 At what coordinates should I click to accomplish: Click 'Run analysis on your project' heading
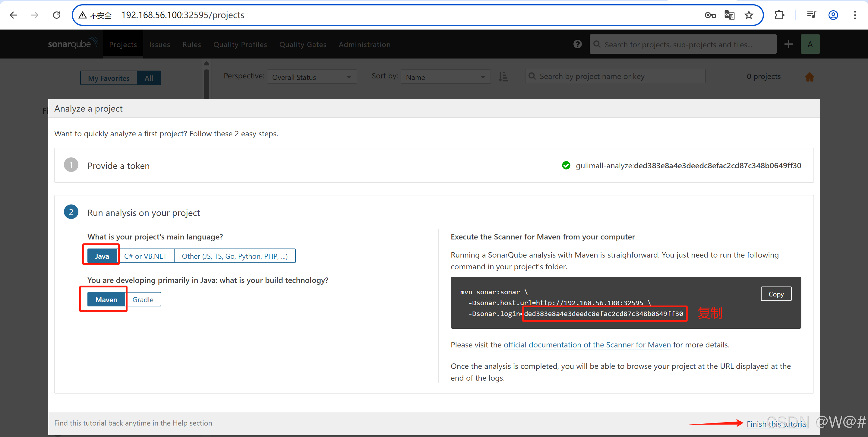click(144, 213)
